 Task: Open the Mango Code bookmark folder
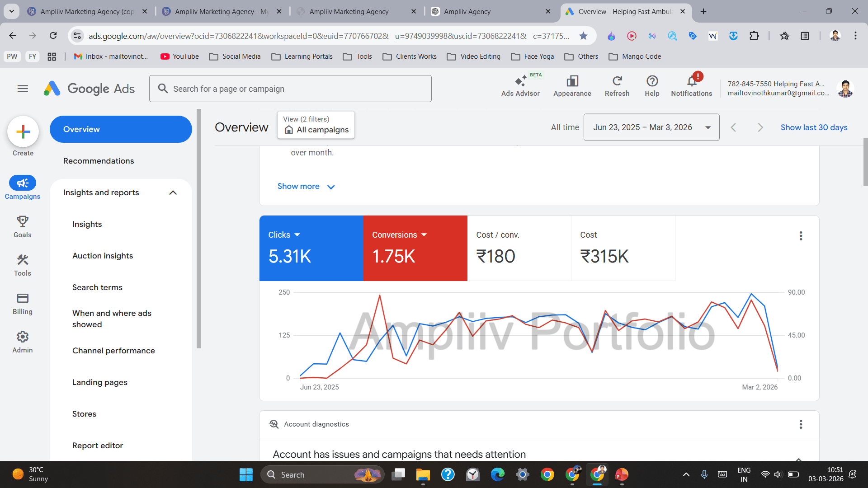click(635, 56)
